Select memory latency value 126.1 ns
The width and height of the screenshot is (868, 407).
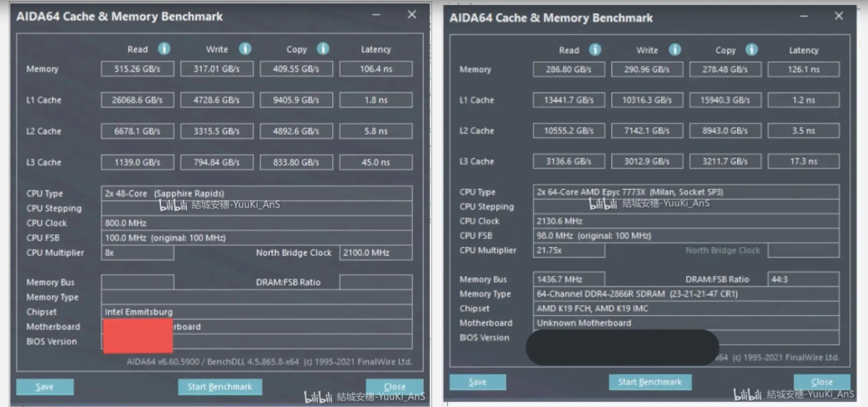coord(804,69)
